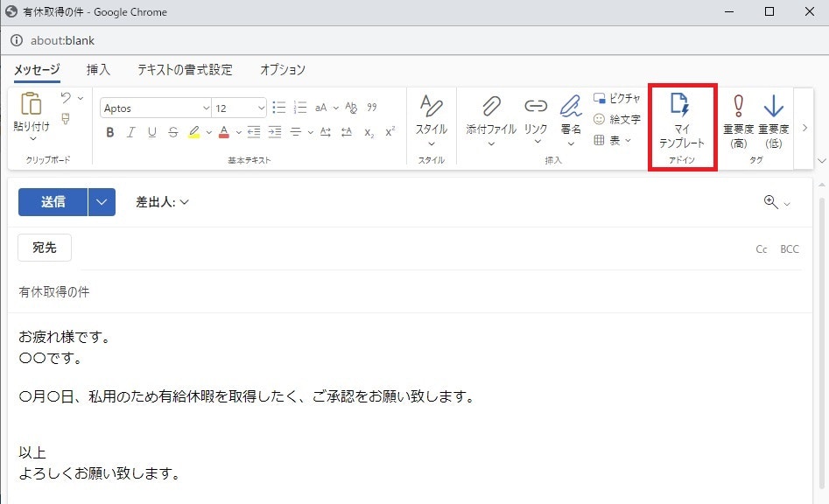829x504 pixels.
Task: Expand the send options arrow beside 送信
Action: (102, 202)
